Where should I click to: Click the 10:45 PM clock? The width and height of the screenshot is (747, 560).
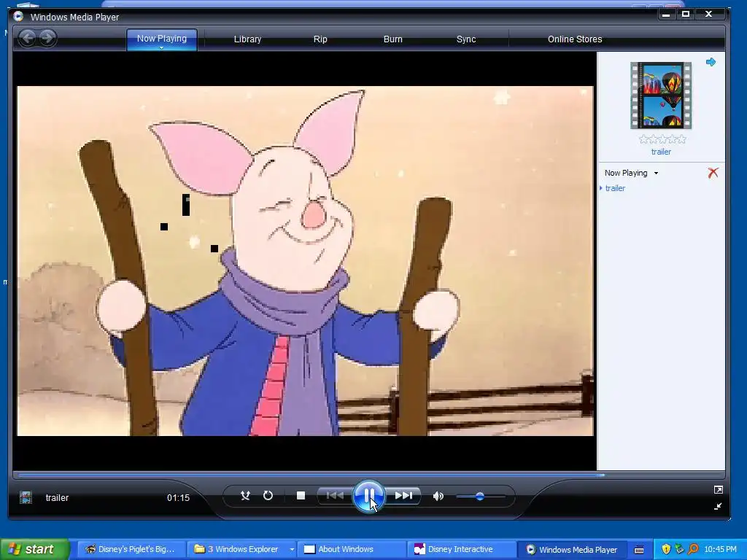(720, 549)
